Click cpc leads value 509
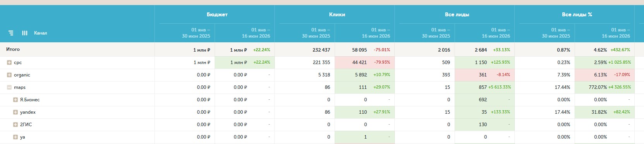 [446, 62]
